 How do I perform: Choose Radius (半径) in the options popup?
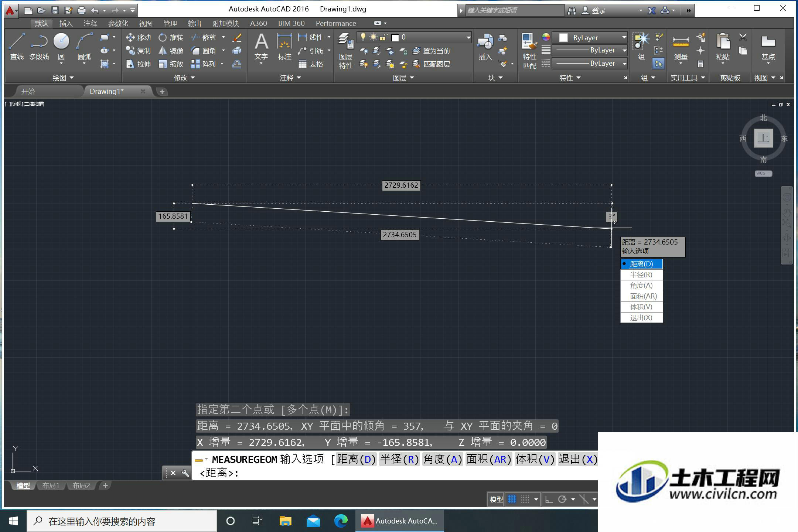point(641,274)
